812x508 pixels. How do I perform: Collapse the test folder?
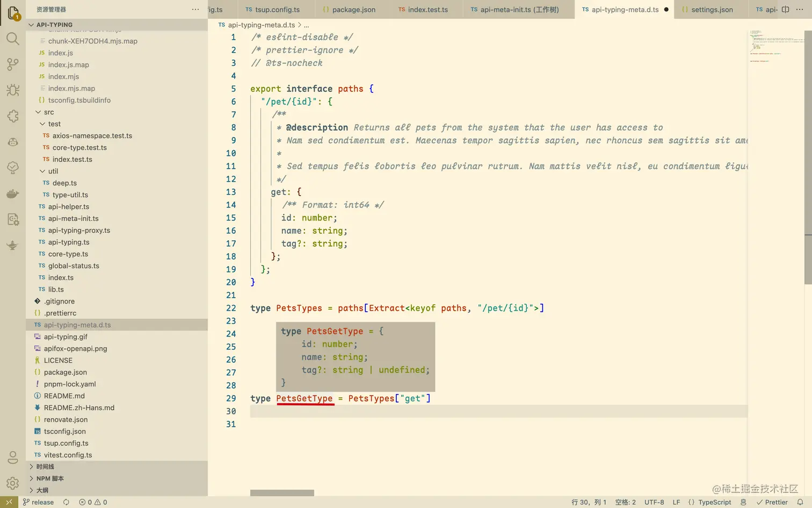[x=117, y=124]
